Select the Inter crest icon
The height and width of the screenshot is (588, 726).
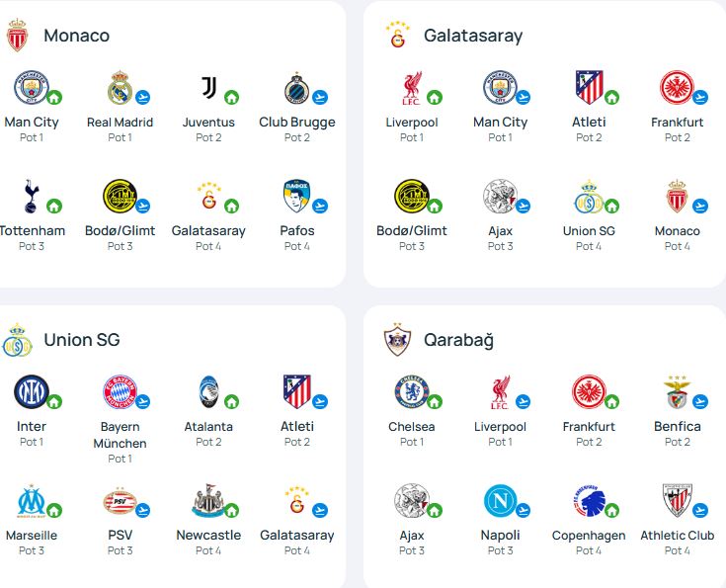31,392
